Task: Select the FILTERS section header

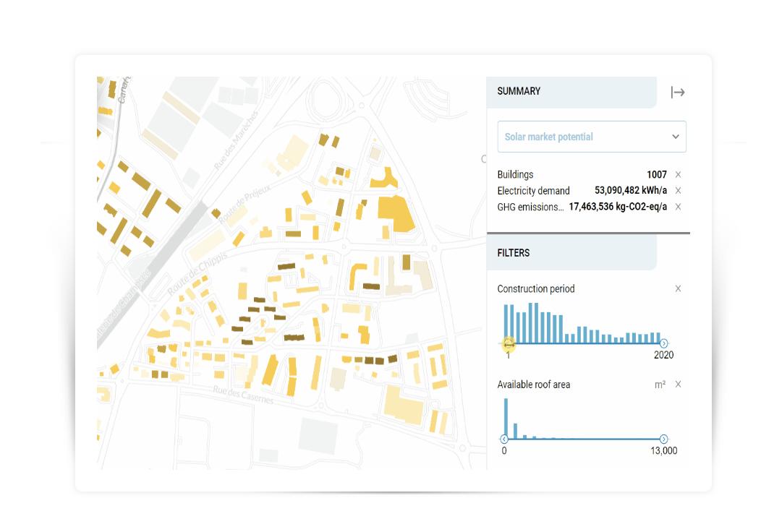Action: [x=514, y=253]
